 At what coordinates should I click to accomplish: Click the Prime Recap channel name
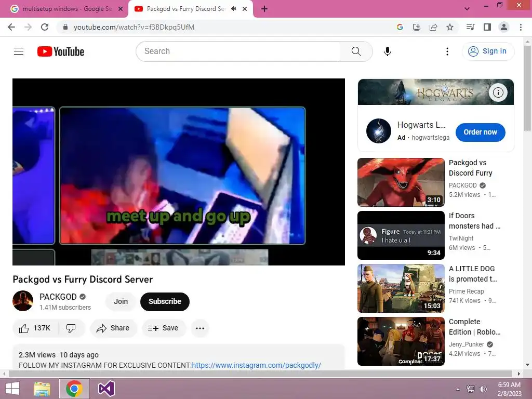pyautogui.click(x=466, y=291)
